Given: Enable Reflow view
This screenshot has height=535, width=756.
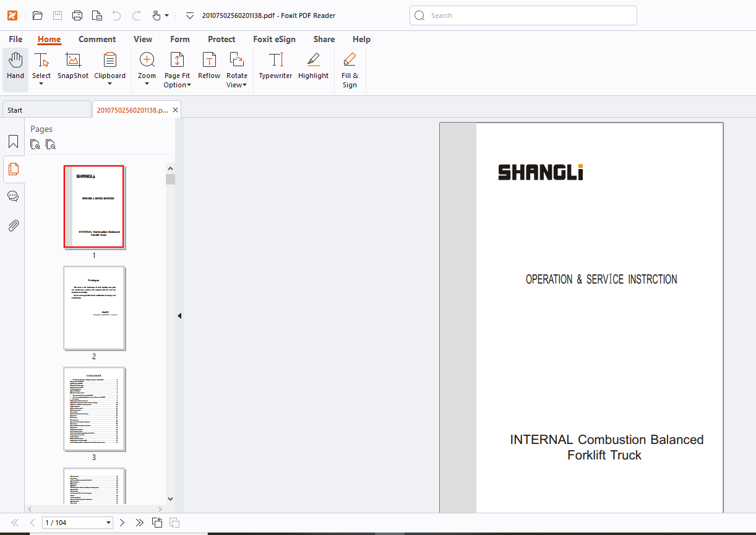Looking at the screenshot, I should pos(209,66).
